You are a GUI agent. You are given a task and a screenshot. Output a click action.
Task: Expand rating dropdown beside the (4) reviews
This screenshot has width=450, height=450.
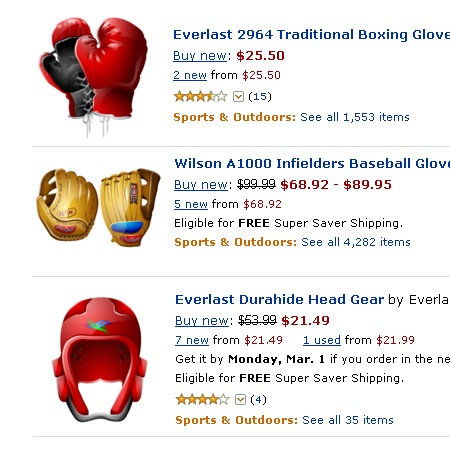pos(240,399)
